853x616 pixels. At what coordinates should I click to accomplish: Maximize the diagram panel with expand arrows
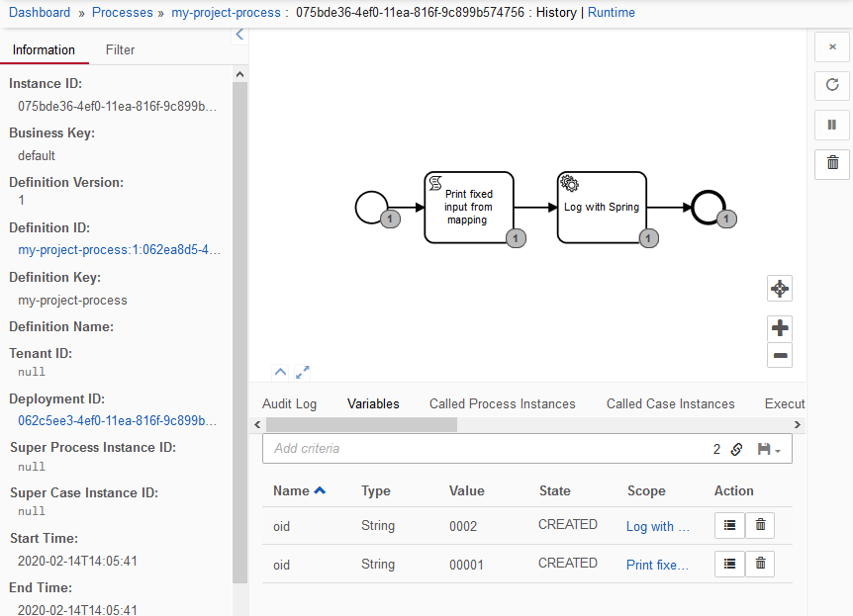point(303,372)
